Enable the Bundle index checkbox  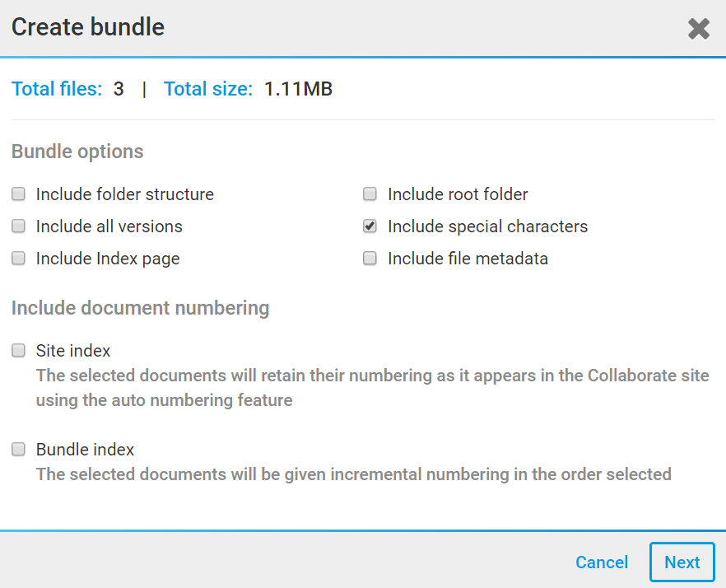[x=18, y=450]
